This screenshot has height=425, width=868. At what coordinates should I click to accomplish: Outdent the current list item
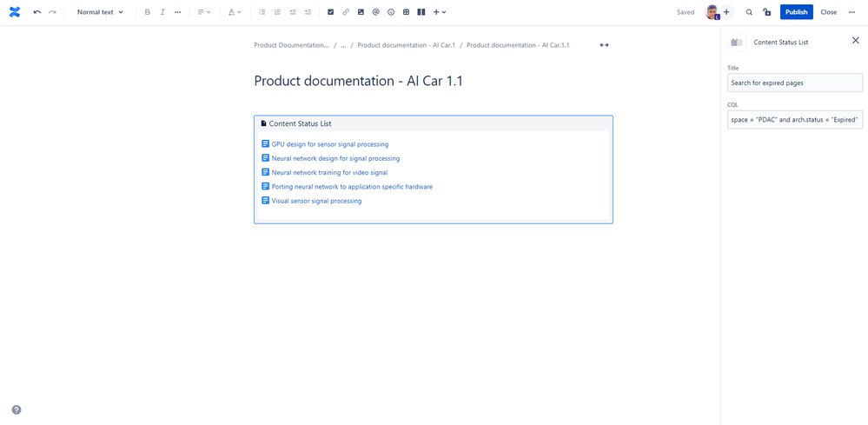tap(293, 12)
